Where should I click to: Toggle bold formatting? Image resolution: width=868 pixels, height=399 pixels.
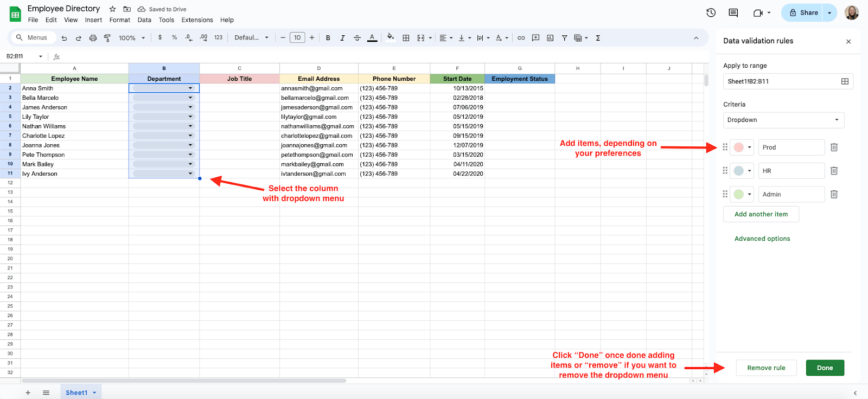click(328, 38)
